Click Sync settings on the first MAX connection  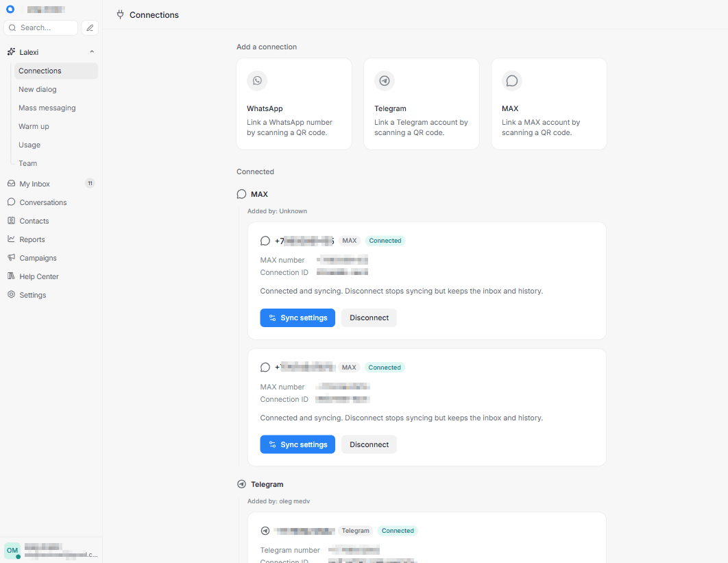point(298,318)
